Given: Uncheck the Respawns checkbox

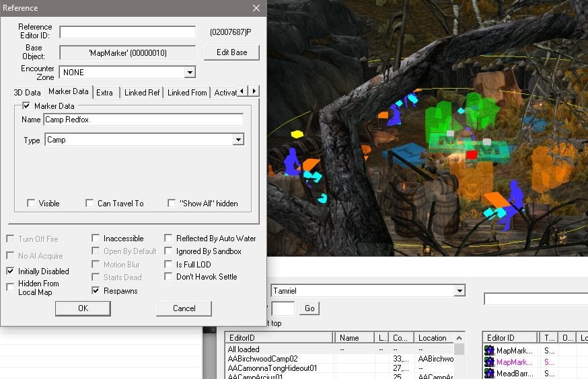Looking at the screenshot, I should 96,290.
